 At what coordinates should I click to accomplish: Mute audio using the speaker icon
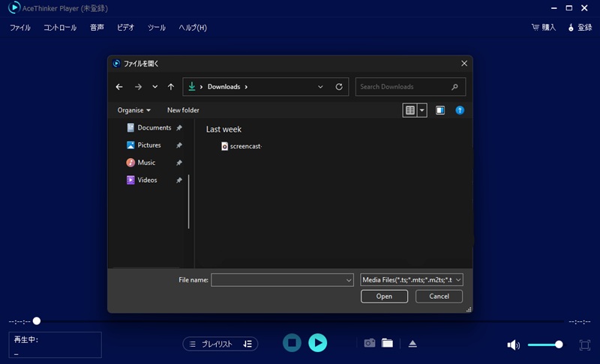[x=513, y=345]
